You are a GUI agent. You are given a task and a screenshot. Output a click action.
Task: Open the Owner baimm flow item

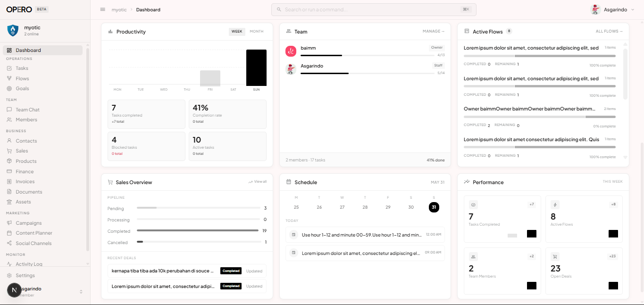pos(540,117)
